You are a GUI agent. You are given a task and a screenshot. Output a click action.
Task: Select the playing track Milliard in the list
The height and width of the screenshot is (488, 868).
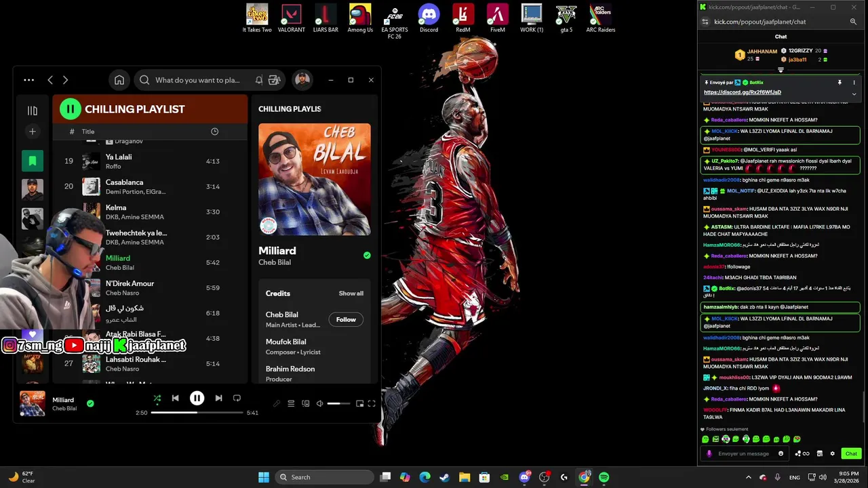click(x=150, y=262)
